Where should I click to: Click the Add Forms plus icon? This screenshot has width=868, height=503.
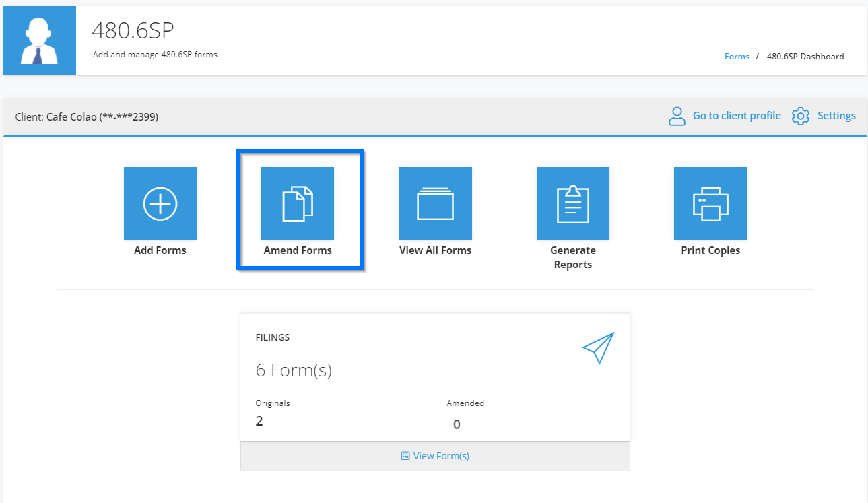(x=160, y=203)
